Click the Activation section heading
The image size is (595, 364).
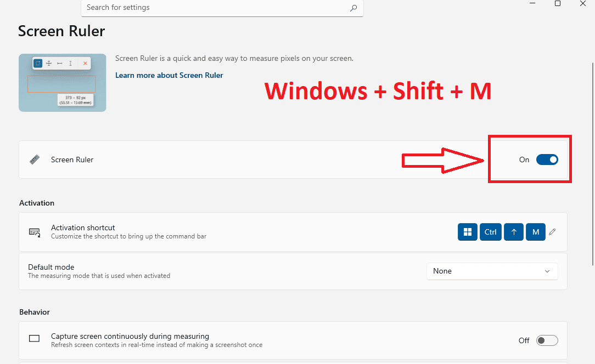[x=37, y=203]
